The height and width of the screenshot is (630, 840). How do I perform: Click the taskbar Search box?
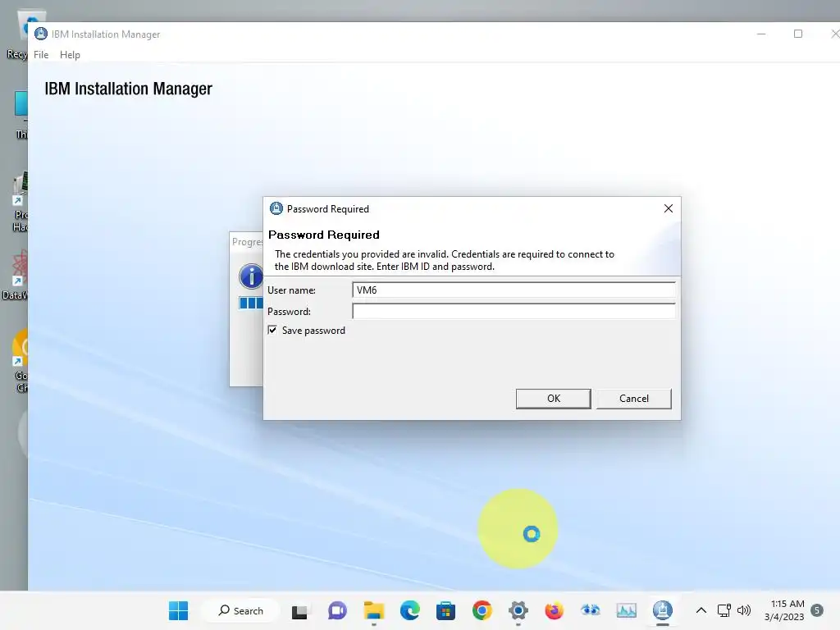[x=240, y=610]
